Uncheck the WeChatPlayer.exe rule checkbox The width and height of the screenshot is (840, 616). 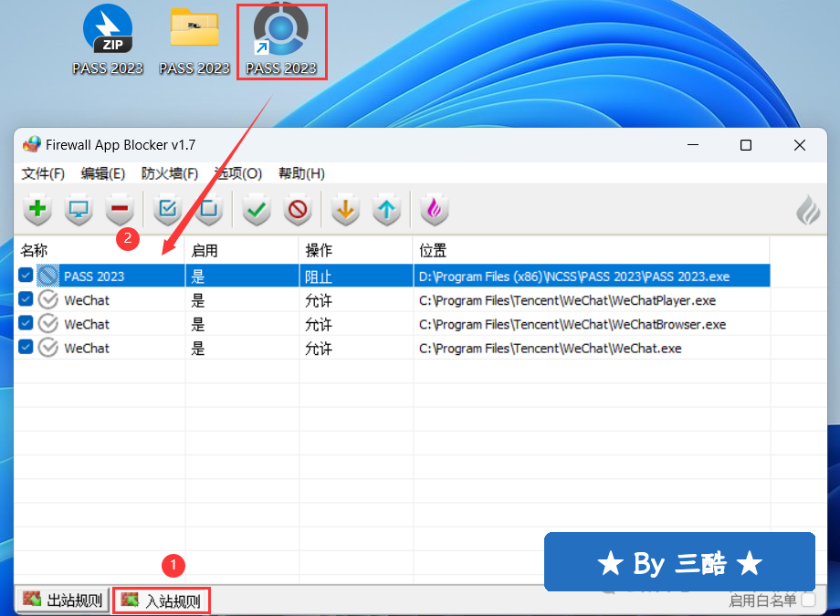pyautogui.click(x=26, y=299)
